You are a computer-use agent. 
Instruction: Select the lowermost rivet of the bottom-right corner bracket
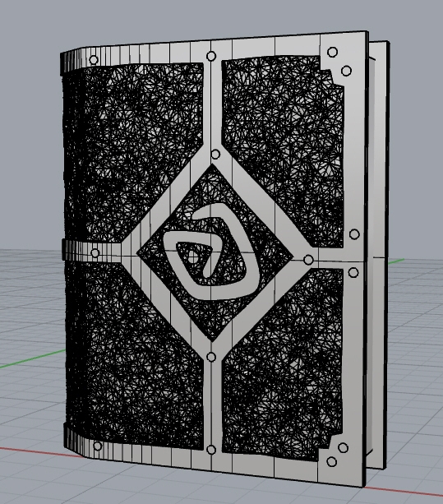tap(331, 462)
